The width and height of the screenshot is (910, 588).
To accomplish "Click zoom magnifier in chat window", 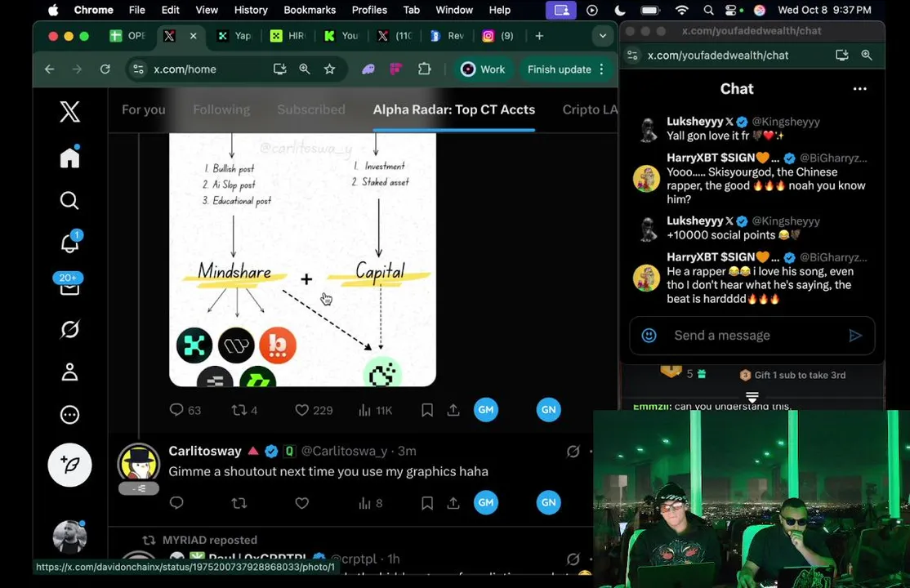I will (867, 56).
